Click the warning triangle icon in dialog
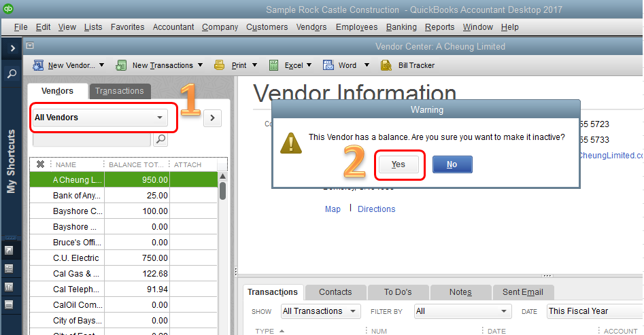This screenshot has width=644, height=335. tap(291, 143)
